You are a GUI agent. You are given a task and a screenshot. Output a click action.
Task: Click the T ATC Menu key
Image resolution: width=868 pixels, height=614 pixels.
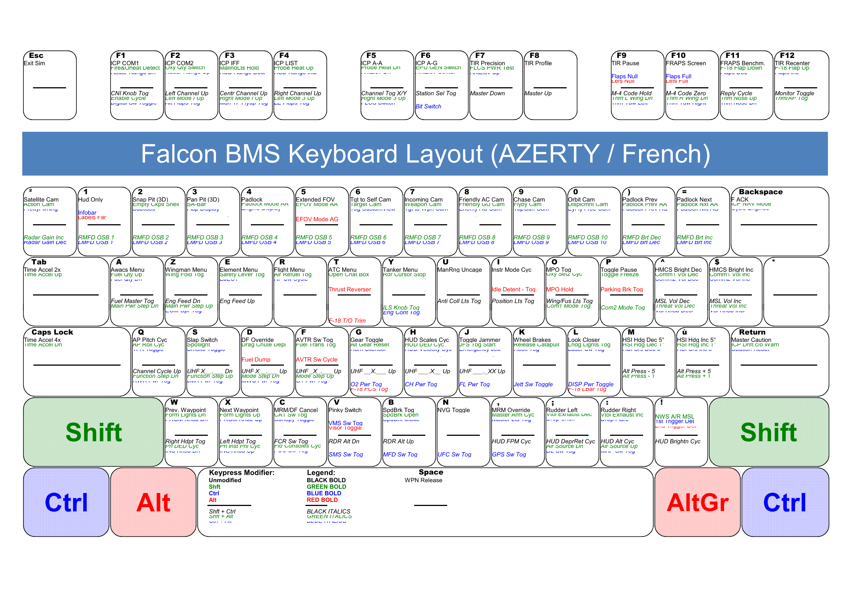tap(354, 291)
